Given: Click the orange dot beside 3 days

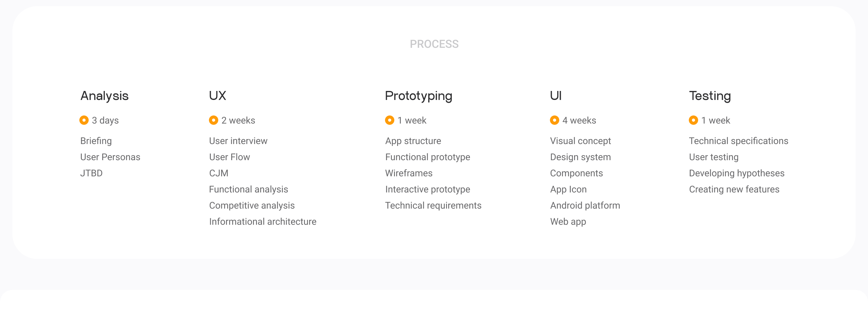Looking at the screenshot, I should [x=84, y=120].
